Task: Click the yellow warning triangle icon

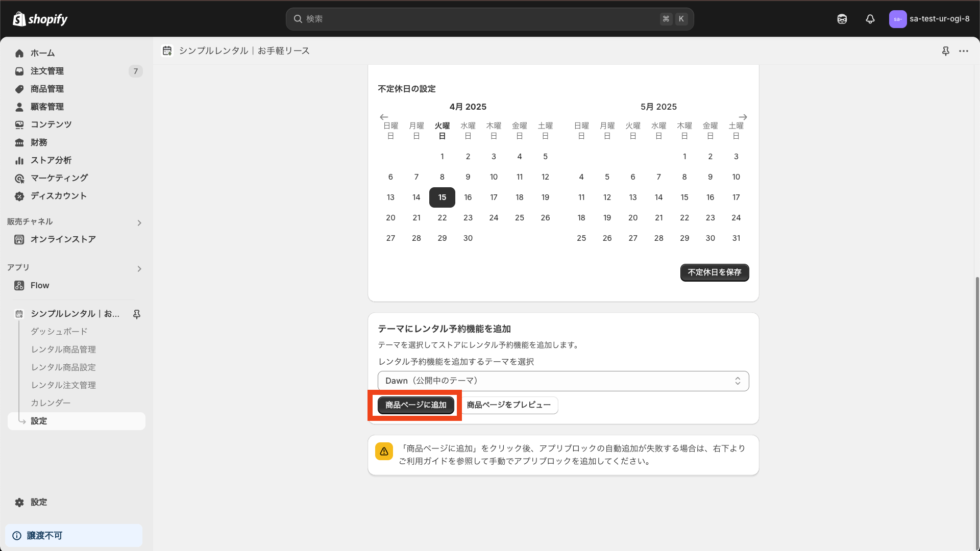Action: (384, 451)
